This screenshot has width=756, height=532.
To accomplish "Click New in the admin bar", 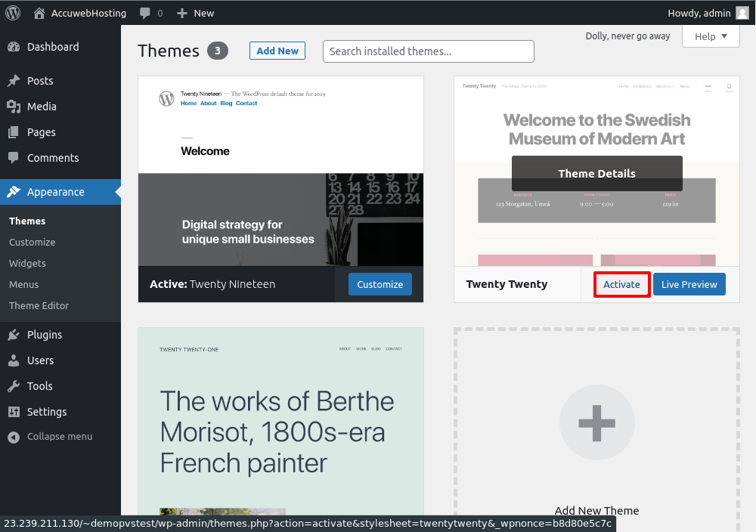I will 204,13.
